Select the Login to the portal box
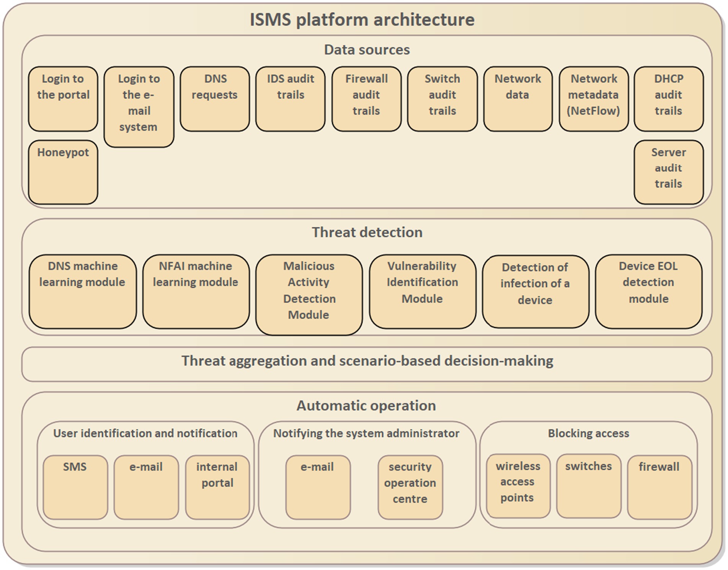Viewport: 728px width, 570px height. [63, 99]
